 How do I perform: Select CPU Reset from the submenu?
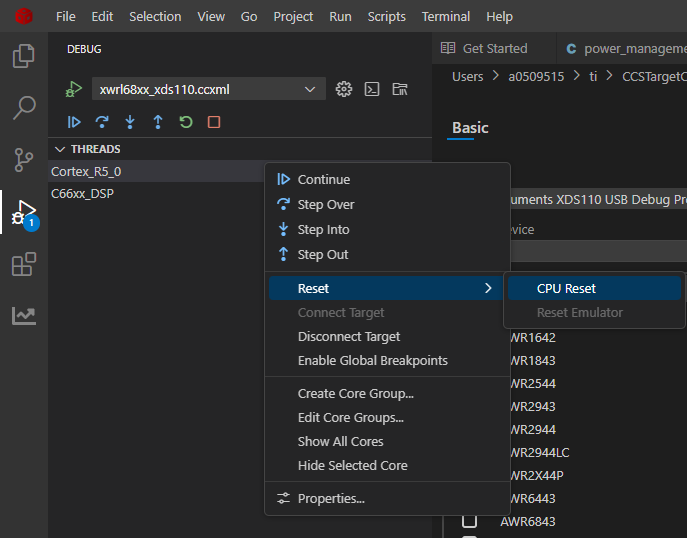(566, 288)
